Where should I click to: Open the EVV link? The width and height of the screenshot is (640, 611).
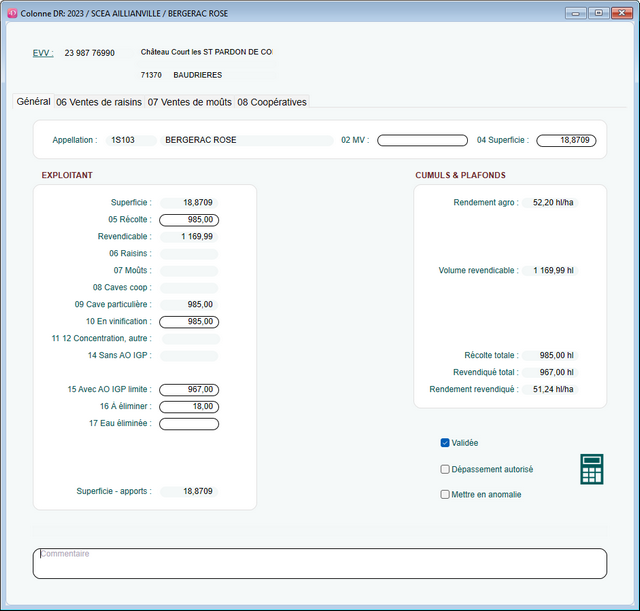pos(43,53)
